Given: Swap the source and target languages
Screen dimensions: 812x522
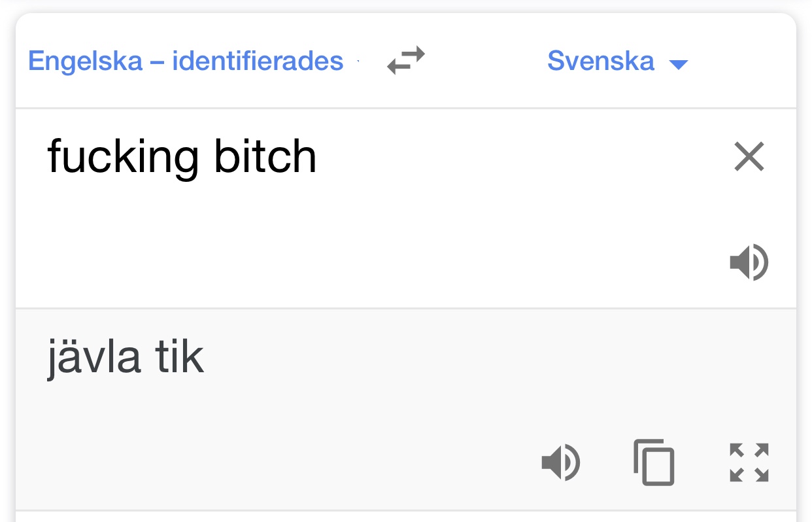Looking at the screenshot, I should click(x=406, y=61).
